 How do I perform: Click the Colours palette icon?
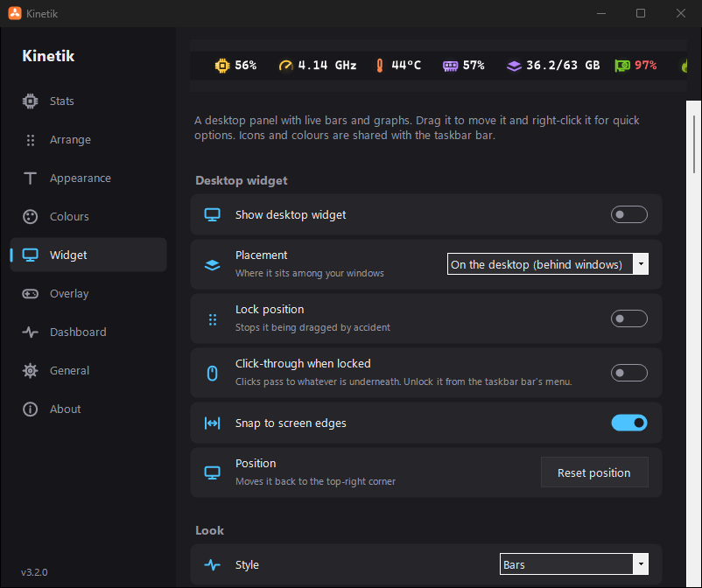(x=30, y=217)
